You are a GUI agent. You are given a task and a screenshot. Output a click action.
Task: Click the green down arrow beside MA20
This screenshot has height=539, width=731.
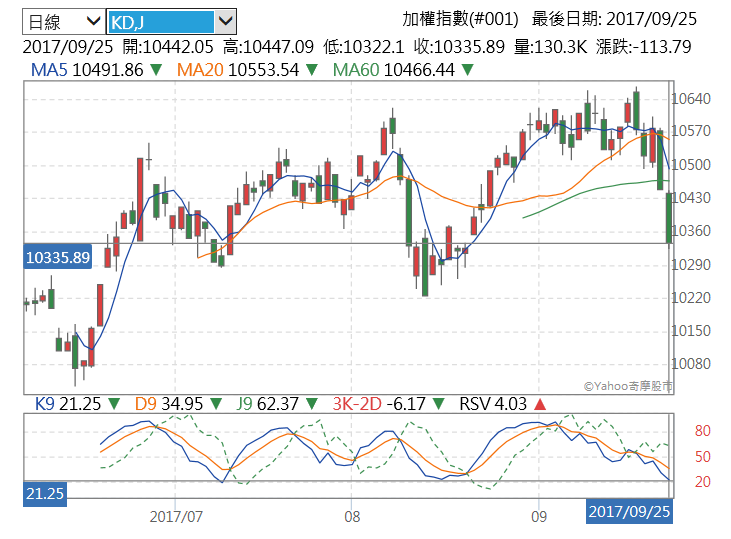click(x=311, y=70)
